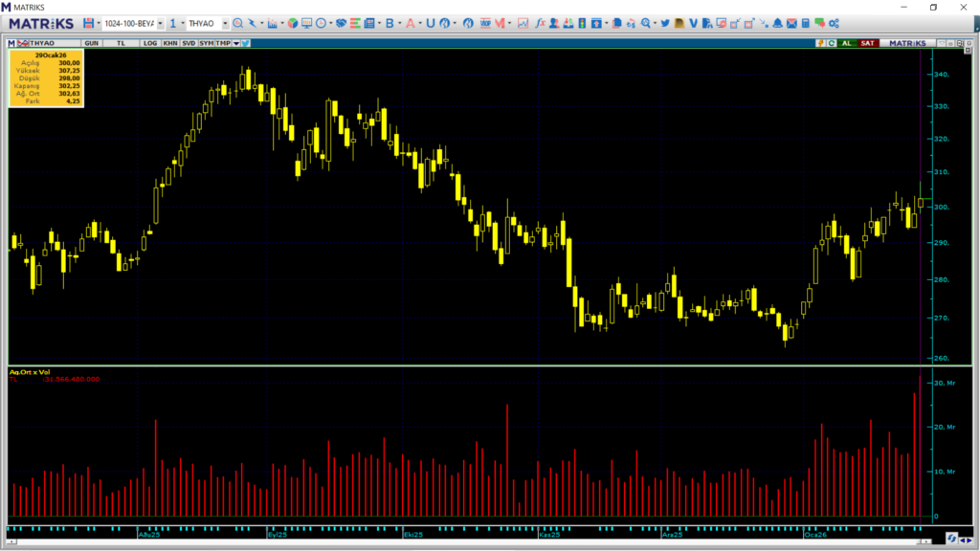980x551 pixels.
Task: Toggle the SVD option on chart header
Action: coord(189,43)
